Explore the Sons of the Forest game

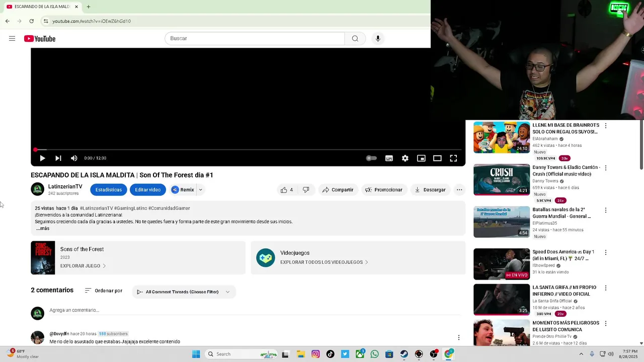[x=83, y=266]
